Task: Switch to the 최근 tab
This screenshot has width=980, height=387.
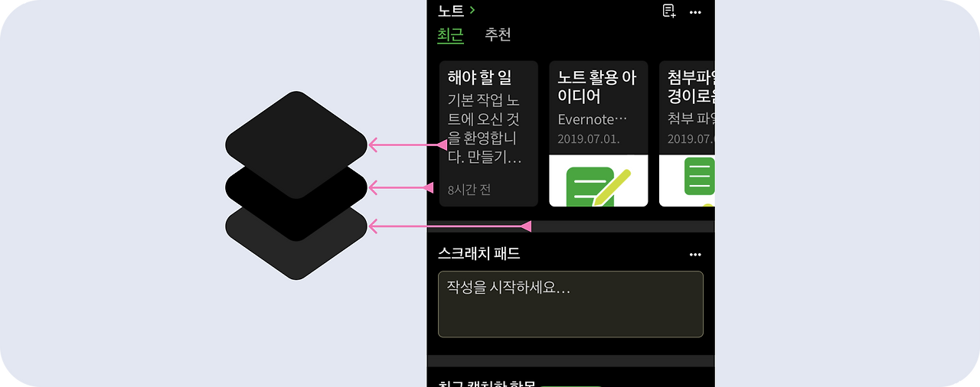Action: pyautogui.click(x=450, y=35)
